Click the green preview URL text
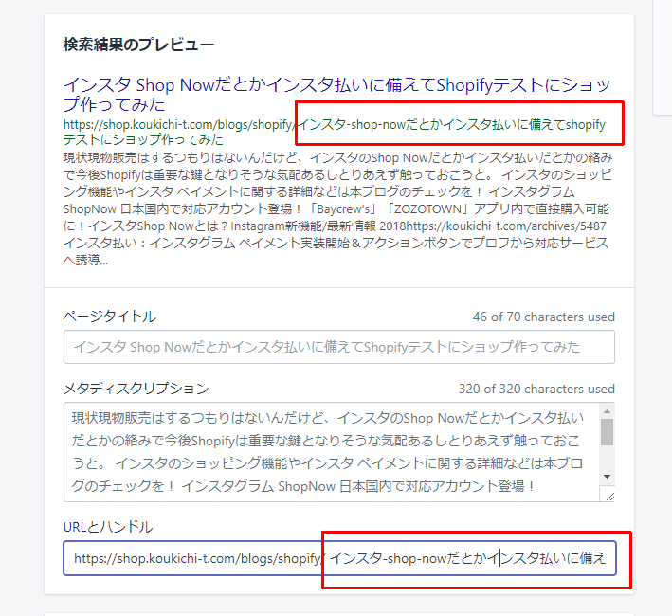Screen dimensions: 672x616 pyautogui.click(x=335, y=132)
